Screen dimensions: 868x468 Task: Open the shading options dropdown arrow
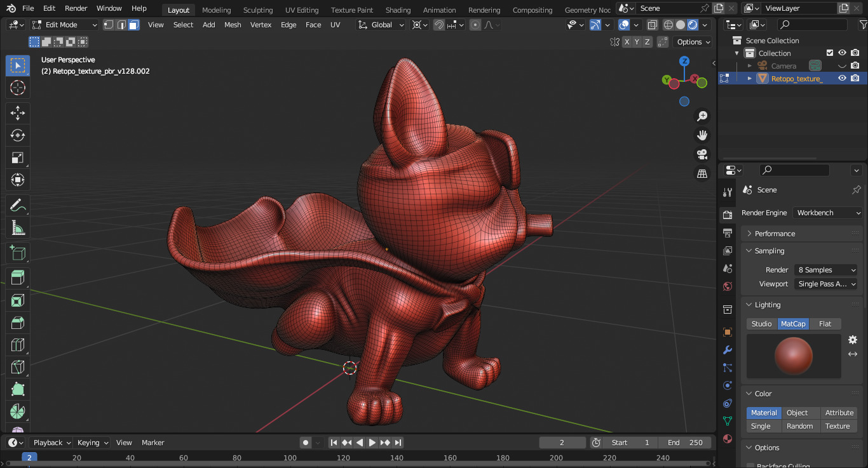[706, 25]
